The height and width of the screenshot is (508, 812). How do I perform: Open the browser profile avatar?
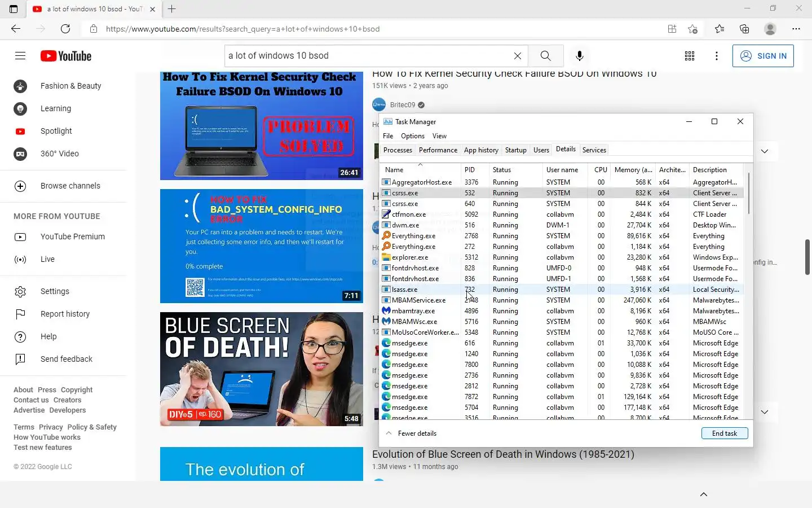tap(770, 29)
